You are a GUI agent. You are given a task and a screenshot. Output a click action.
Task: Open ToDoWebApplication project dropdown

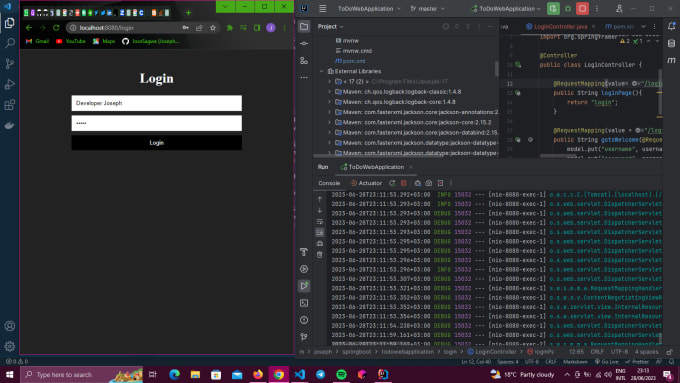click(369, 9)
